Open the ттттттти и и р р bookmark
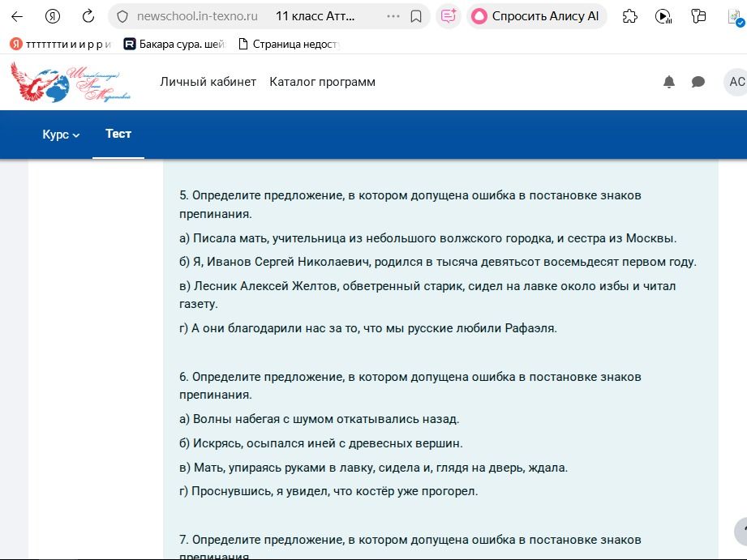The width and height of the screenshot is (747, 560). point(61,45)
